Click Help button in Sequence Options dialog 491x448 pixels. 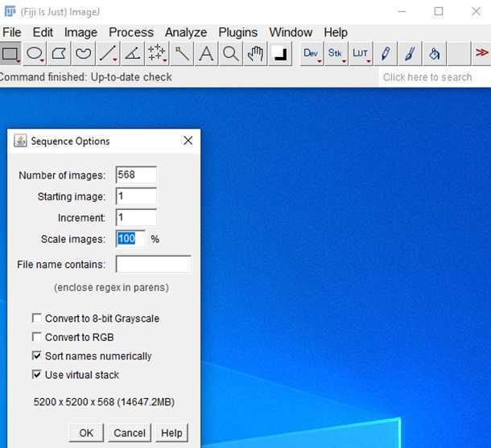coord(171,433)
